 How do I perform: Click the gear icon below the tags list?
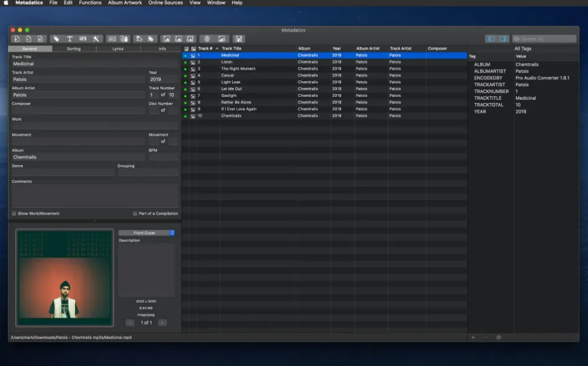point(499,337)
